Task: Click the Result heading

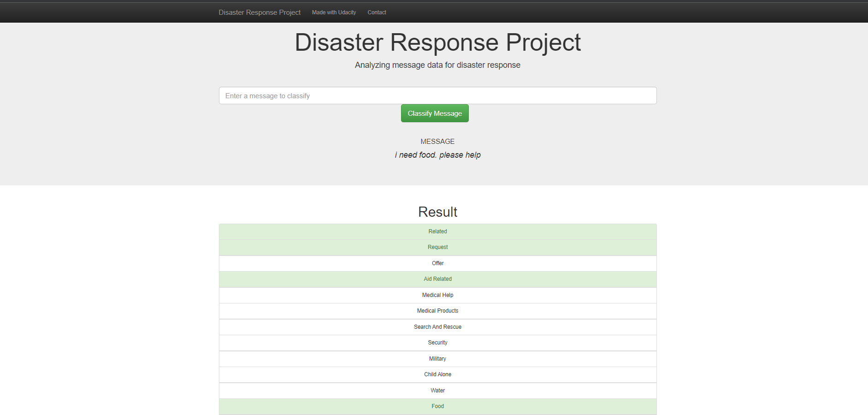Action: [x=437, y=212]
